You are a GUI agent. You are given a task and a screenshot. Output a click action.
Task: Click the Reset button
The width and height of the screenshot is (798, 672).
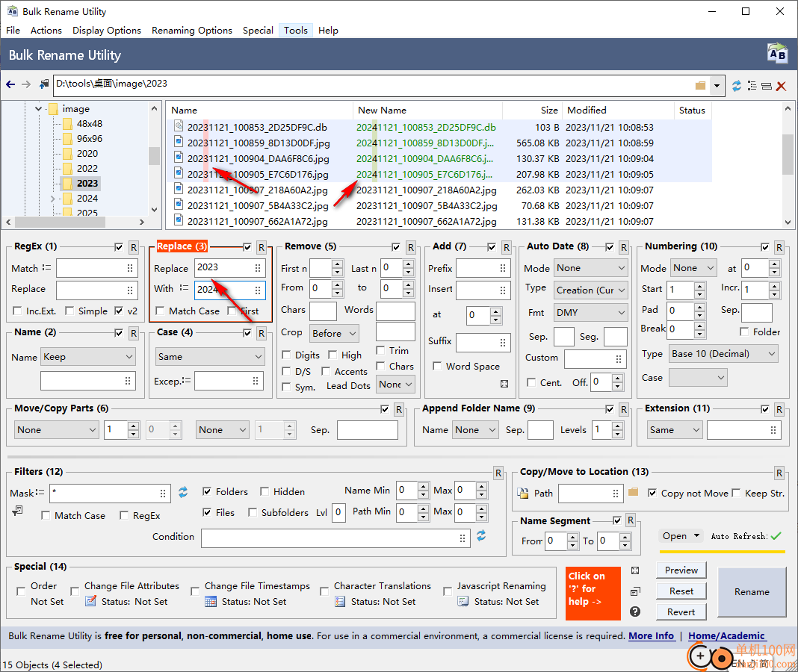[x=681, y=591]
